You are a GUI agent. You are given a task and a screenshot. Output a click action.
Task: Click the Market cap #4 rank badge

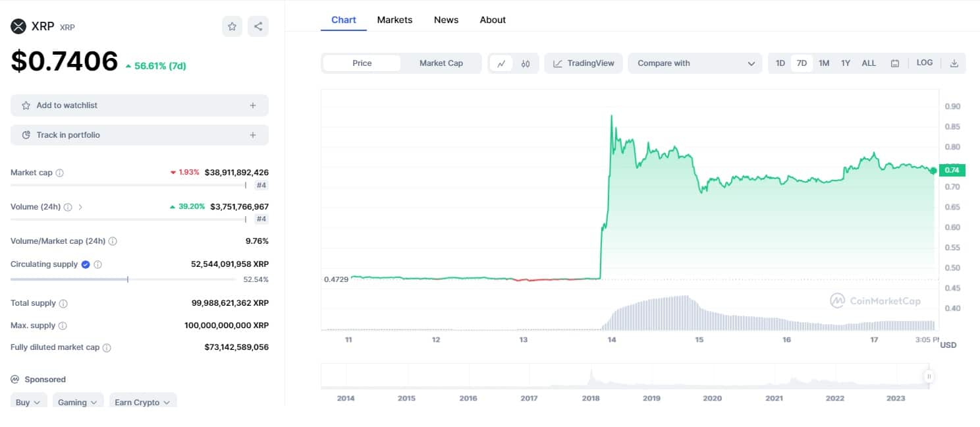click(x=261, y=185)
